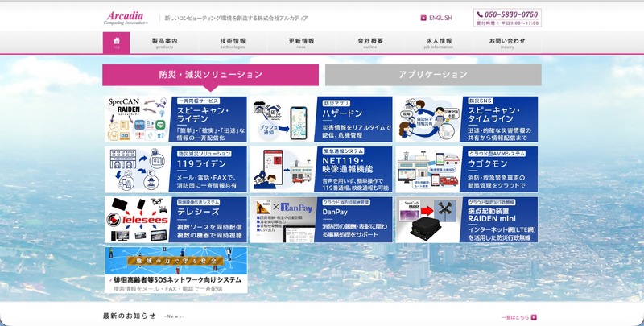This screenshot has width=644, height=326.
Task: Switch to the アプリケーション tab
Action: click(x=433, y=75)
